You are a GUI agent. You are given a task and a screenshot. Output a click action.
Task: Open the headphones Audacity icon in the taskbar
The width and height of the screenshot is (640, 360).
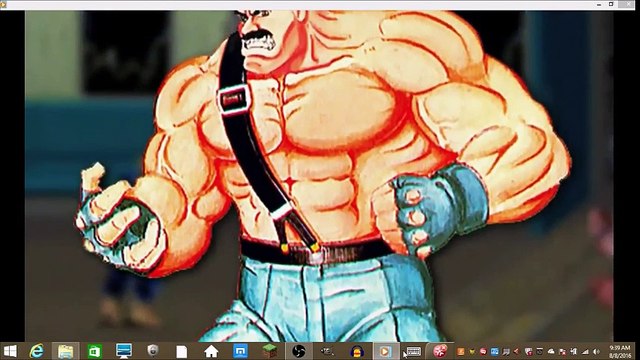[x=357, y=351]
